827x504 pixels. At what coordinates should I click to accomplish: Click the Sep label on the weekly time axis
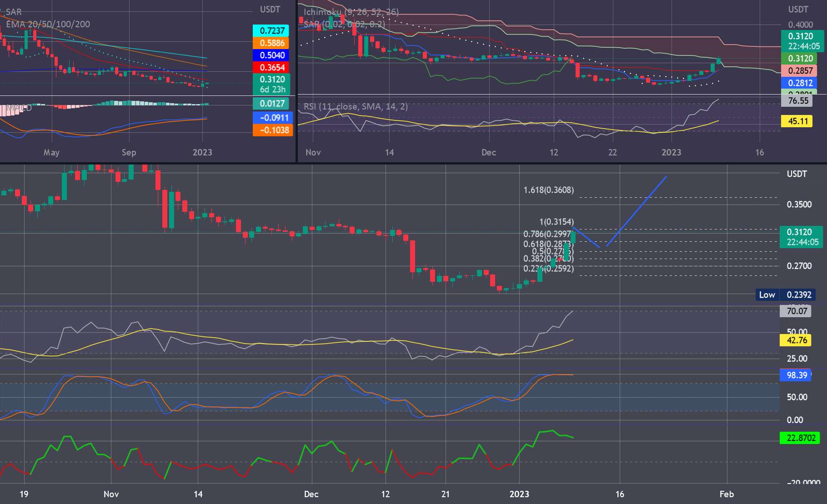129,152
